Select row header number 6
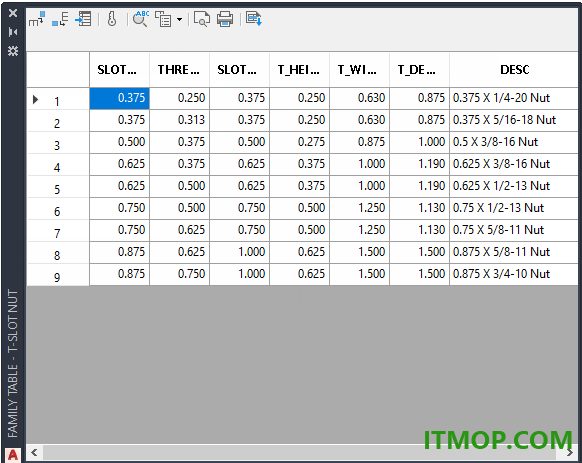 [x=58, y=209]
